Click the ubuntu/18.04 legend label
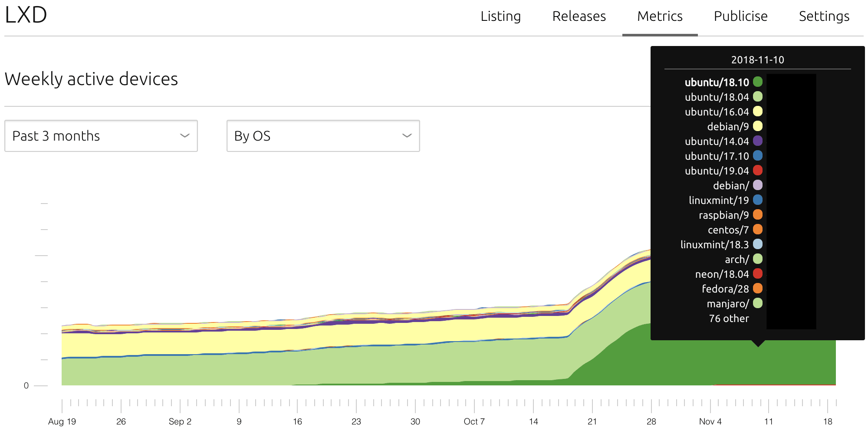The image size is (868, 434). [717, 97]
